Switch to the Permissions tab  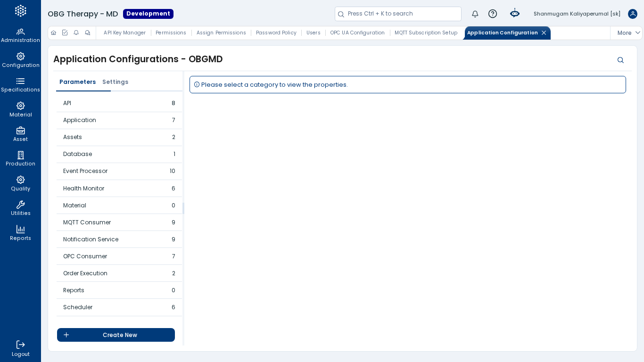pos(171,33)
